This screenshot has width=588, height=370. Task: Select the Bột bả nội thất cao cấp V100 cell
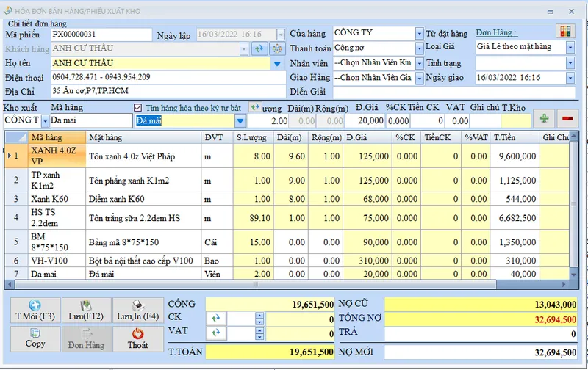coord(143,261)
